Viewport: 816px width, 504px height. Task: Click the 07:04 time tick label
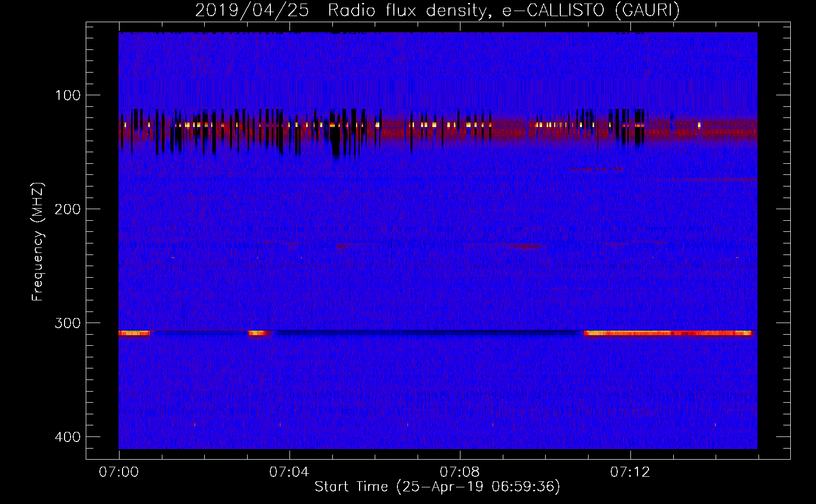pyautogui.click(x=289, y=472)
